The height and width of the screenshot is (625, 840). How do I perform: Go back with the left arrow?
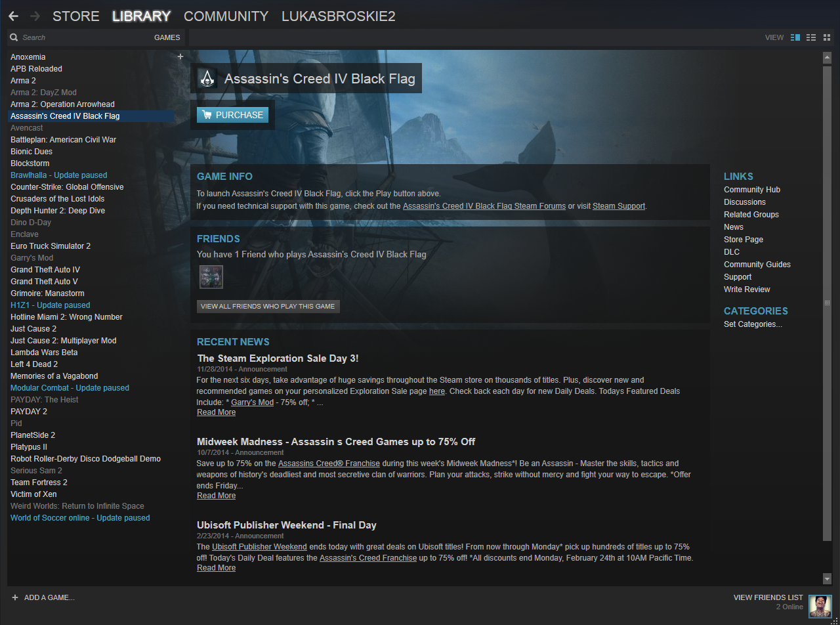(13, 16)
